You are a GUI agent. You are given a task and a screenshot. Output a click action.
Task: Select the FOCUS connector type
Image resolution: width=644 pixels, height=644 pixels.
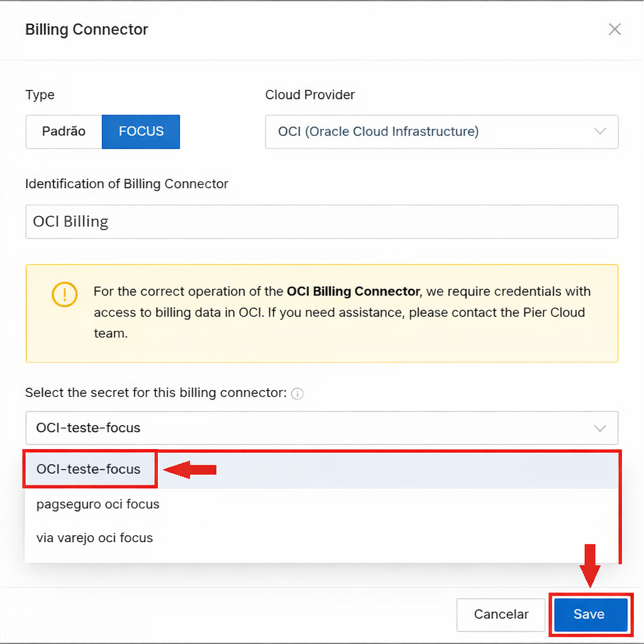click(x=141, y=131)
